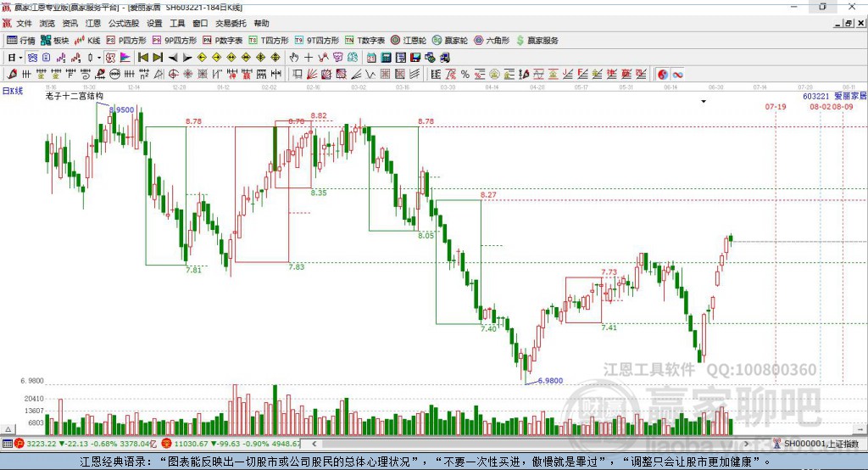Click the 爱丽家居 stock name
Image resolution: width=868 pixels, height=470 pixels.
(x=850, y=96)
